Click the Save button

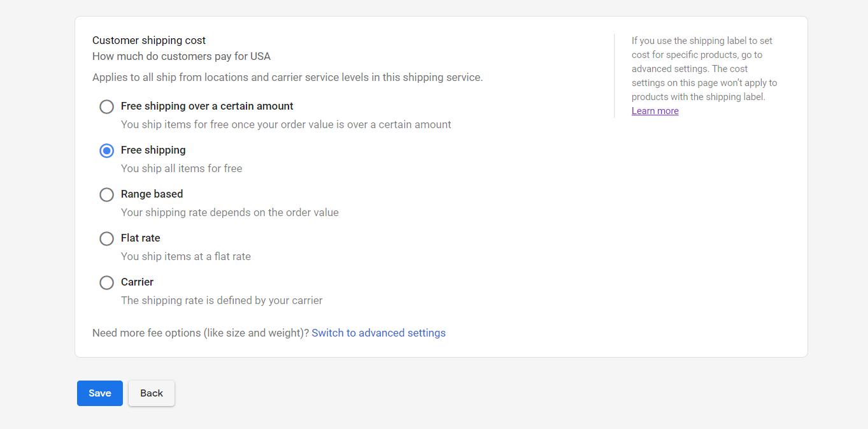point(100,393)
